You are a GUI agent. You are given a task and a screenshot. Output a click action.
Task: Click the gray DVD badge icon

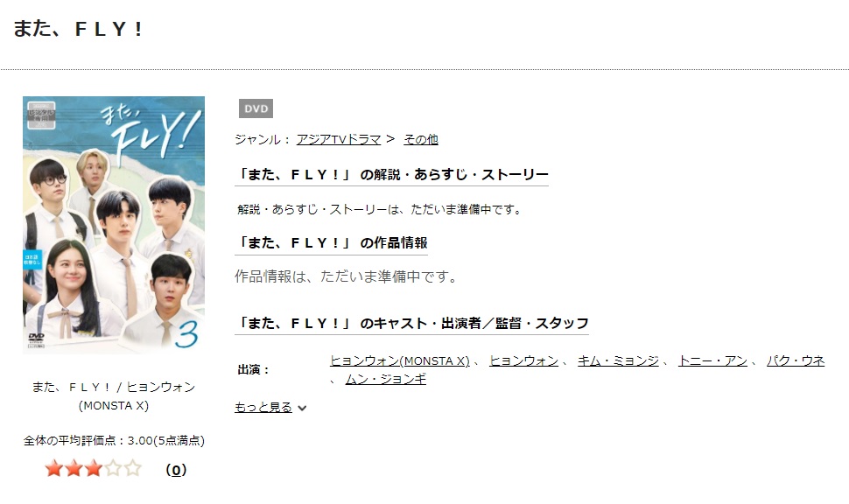pos(256,108)
